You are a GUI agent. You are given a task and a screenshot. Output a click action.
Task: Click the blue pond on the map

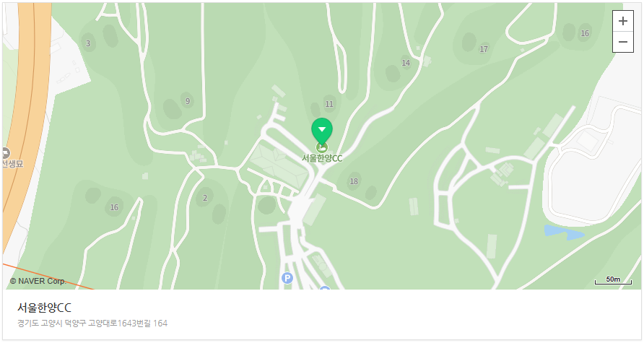point(564,232)
